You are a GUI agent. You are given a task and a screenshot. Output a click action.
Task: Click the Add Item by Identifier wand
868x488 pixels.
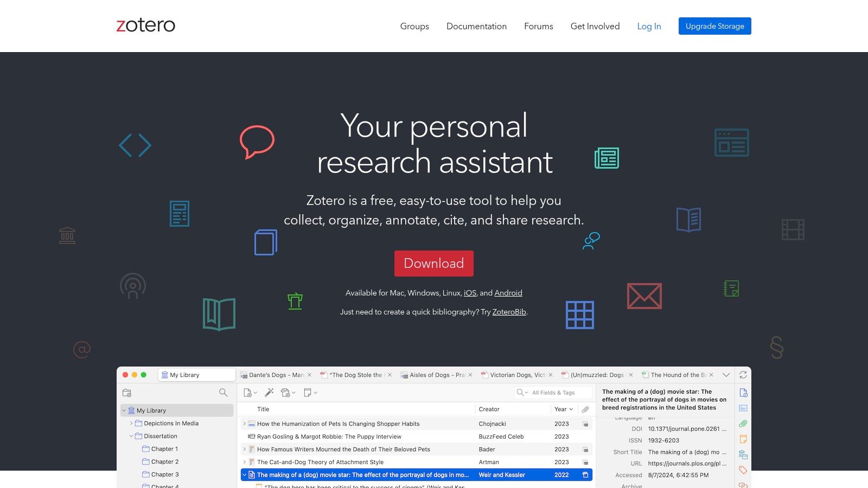269,393
